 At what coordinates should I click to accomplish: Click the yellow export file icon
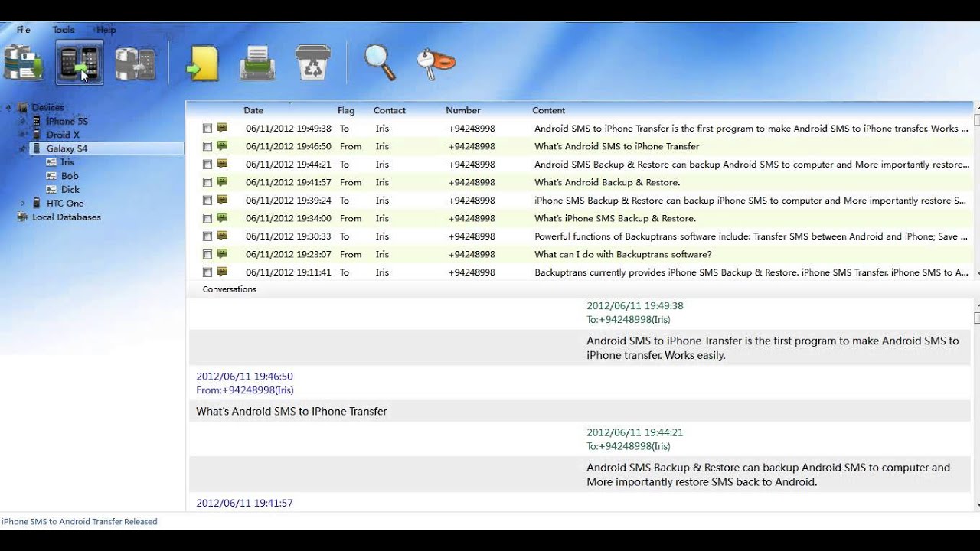click(x=202, y=63)
